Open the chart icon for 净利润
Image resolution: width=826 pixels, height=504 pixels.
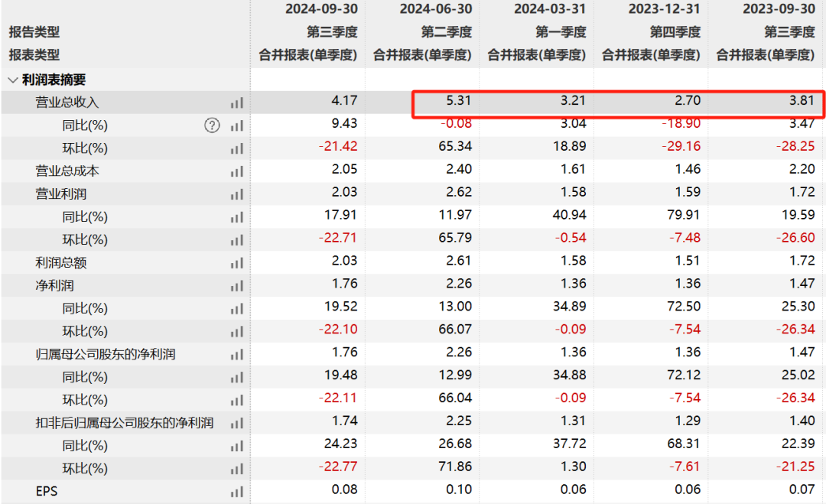point(237,286)
